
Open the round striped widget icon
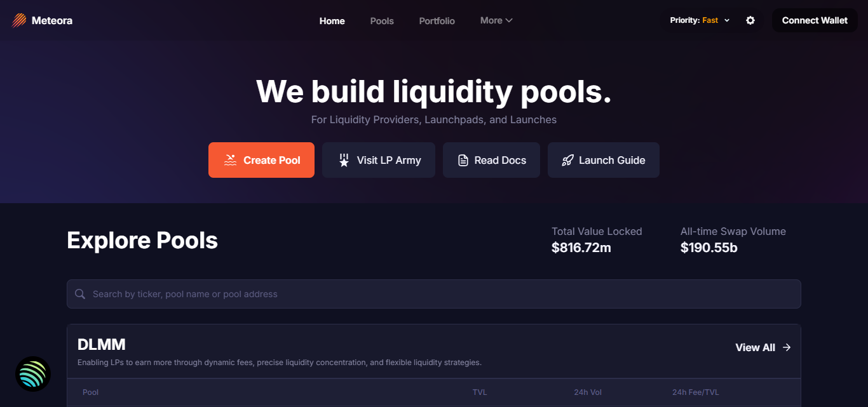tap(33, 374)
